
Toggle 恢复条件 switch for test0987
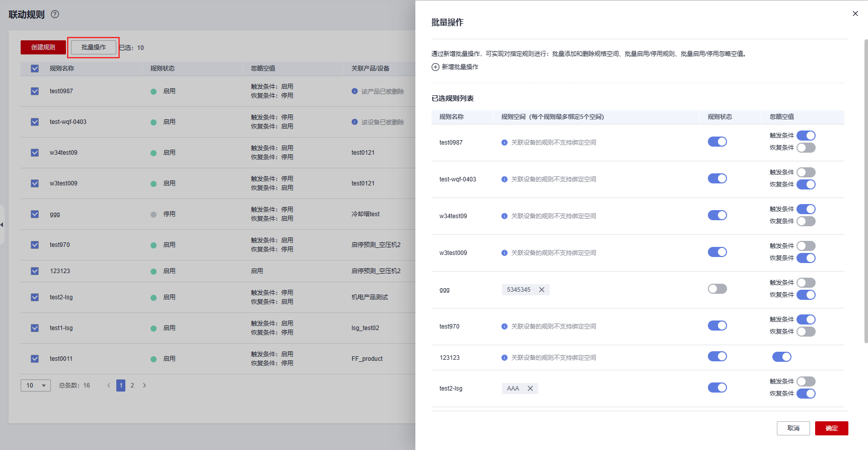[806, 148]
